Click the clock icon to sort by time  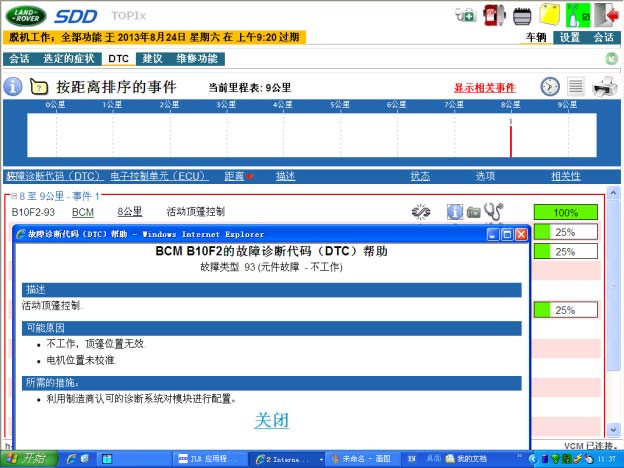[550, 86]
